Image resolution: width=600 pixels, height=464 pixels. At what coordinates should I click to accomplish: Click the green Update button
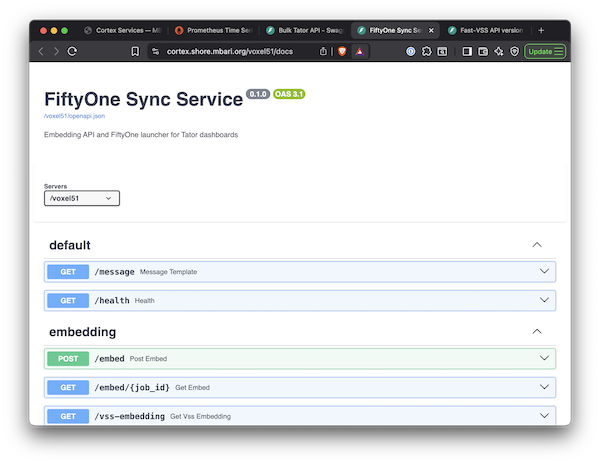tap(545, 51)
